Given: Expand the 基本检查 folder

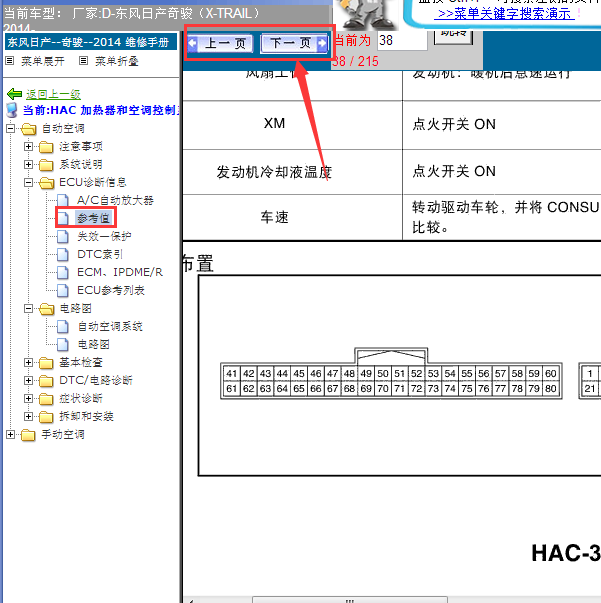Looking at the screenshot, I should 28,362.
